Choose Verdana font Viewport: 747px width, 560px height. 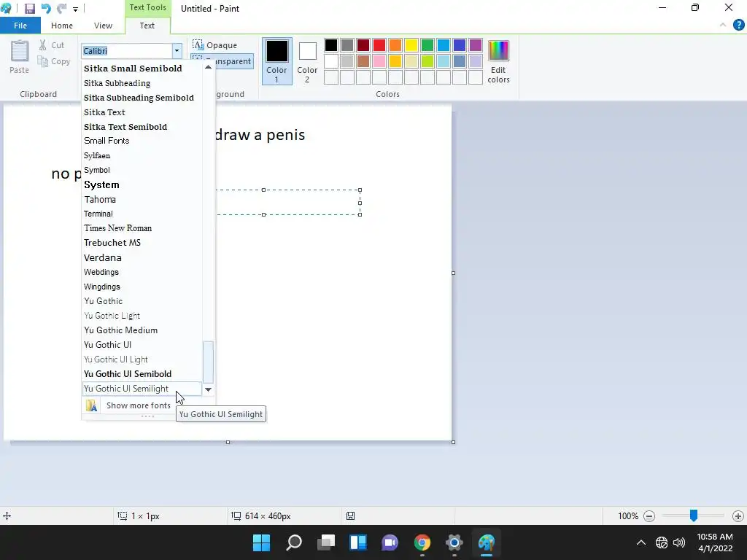tap(142, 257)
